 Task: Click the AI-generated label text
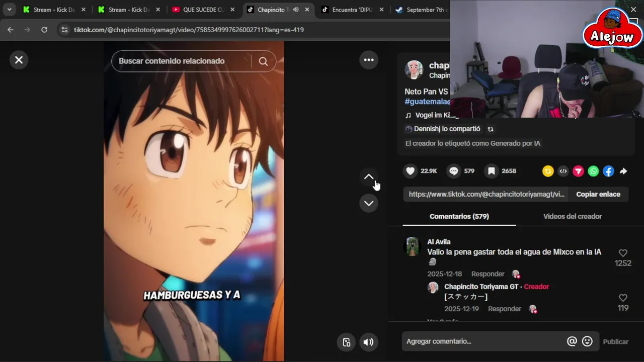pyautogui.click(x=473, y=143)
